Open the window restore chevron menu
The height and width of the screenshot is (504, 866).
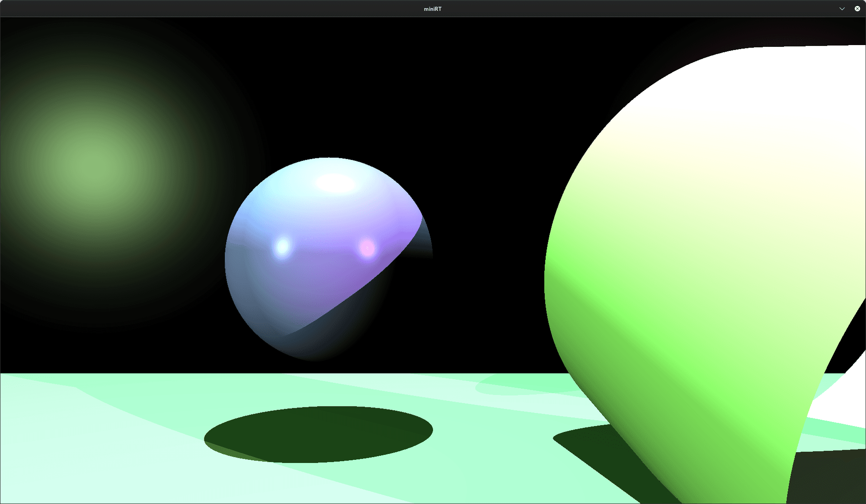pos(842,8)
